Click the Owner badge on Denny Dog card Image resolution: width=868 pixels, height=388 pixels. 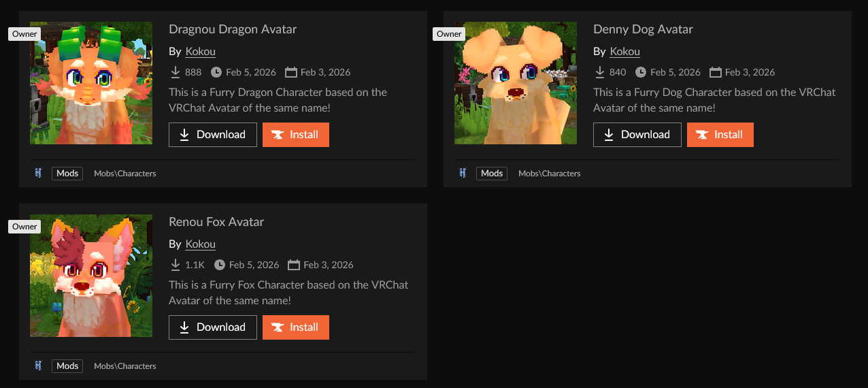tap(449, 34)
